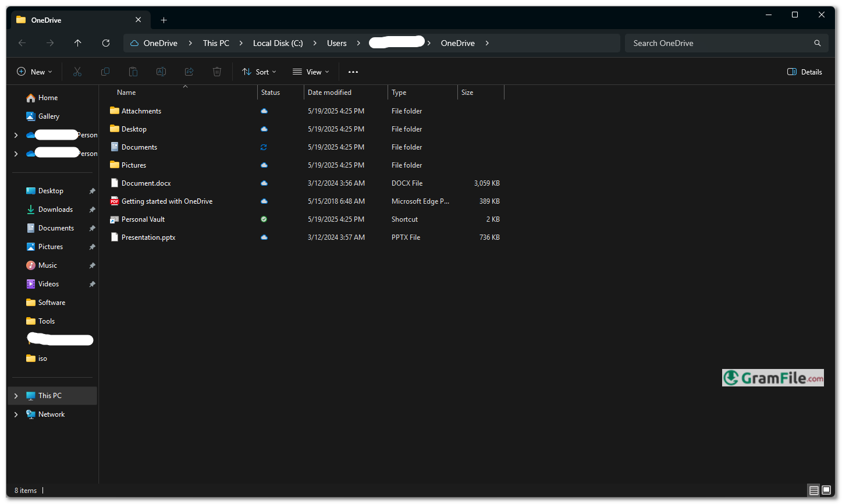
Task: Select the Documents folder in file list
Action: tap(139, 147)
